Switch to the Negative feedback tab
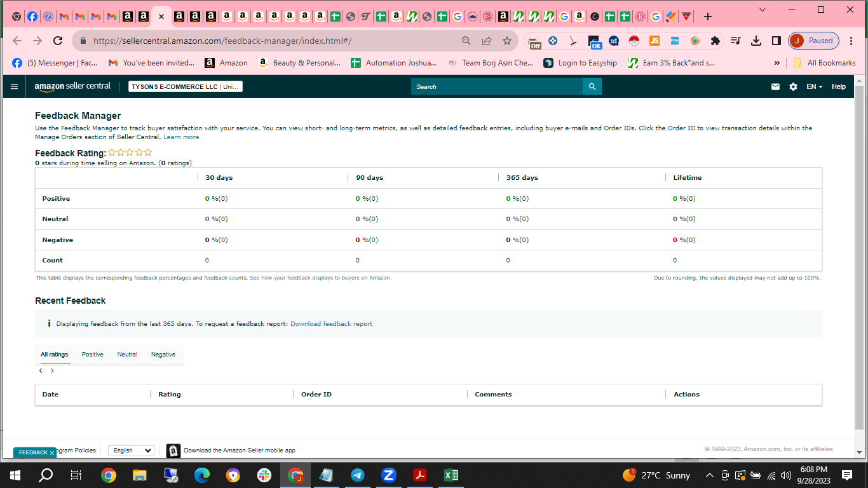The height and width of the screenshot is (488, 868). [163, 355]
